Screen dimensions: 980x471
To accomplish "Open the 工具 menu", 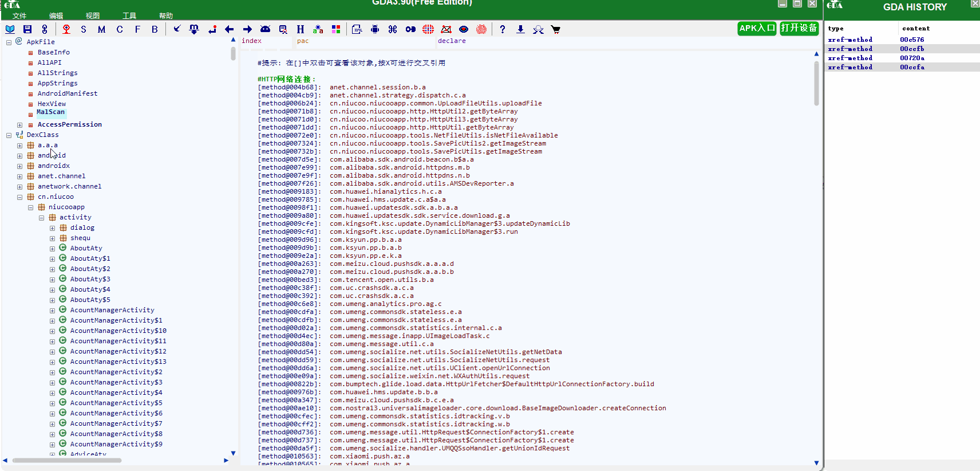I will pyautogui.click(x=129, y=16).
